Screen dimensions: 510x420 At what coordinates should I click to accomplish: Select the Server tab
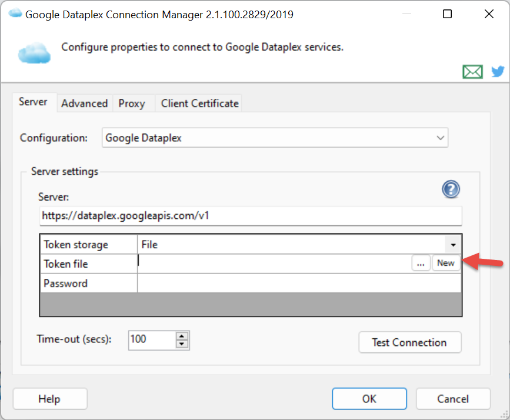(33, 102)
